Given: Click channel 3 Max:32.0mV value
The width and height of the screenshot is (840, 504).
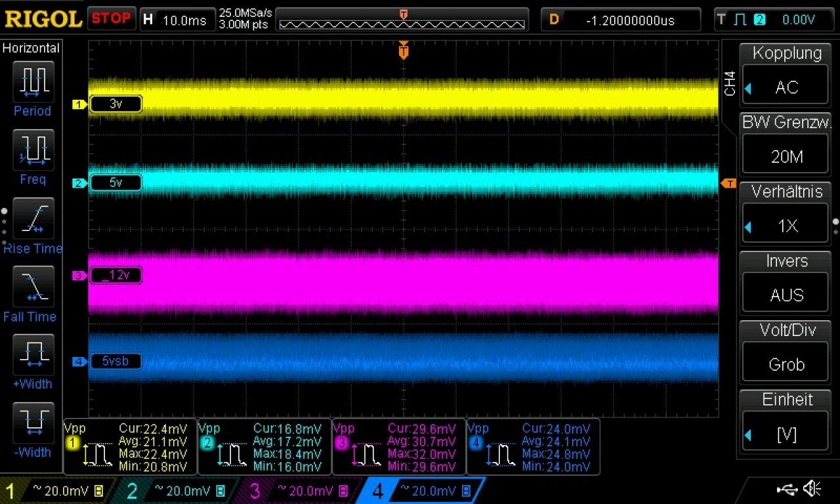Looking at the screenshot, I should point(421,454).
